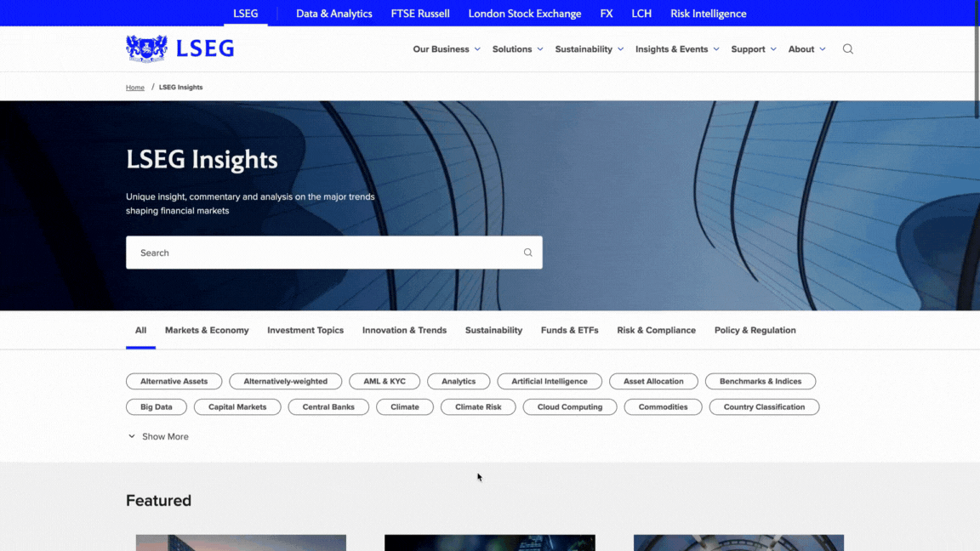This screenshot has width=980, height=551.
Task: Expand the Show More topics list
Action: (x=158, y=437)
